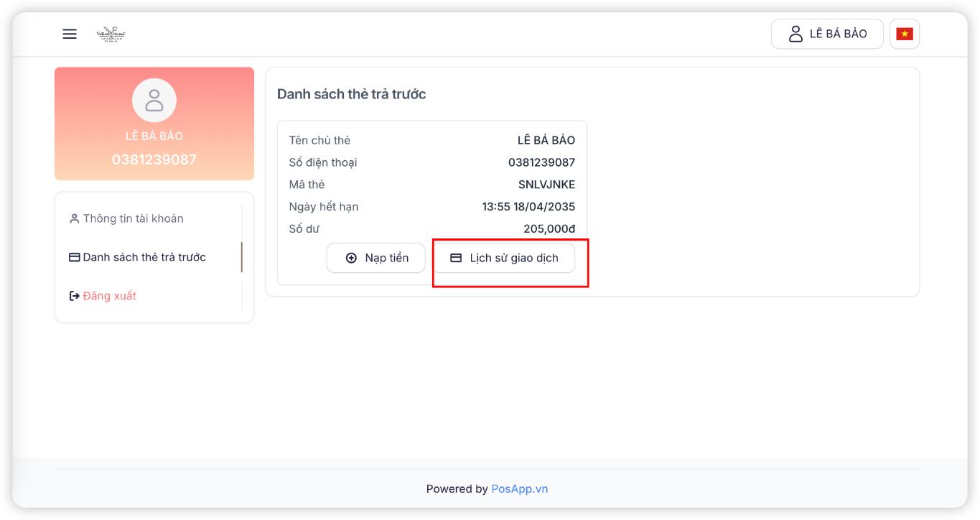This screenshot has height=520, width=980.
Task: Go to Thông tin tài khoản
Action: [133, 218]
